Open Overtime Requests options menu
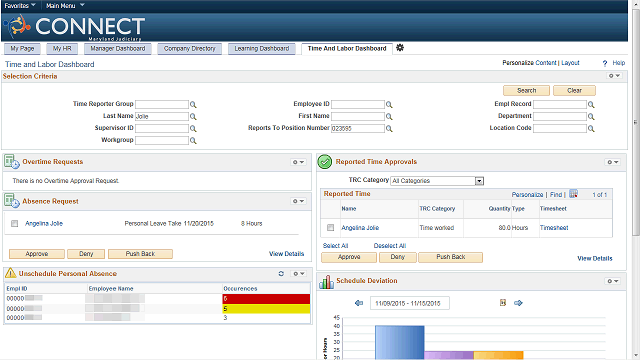Screen dimensions: 640x360 coord(298,162)
